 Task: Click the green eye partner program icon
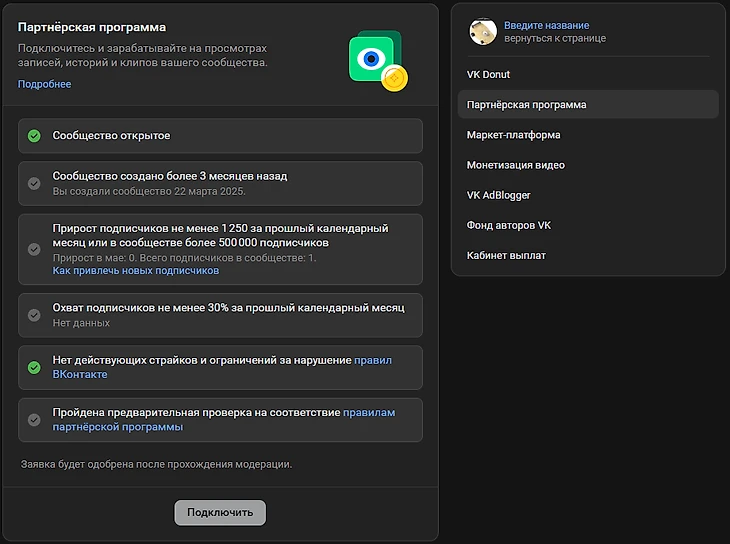click(376, 60)
